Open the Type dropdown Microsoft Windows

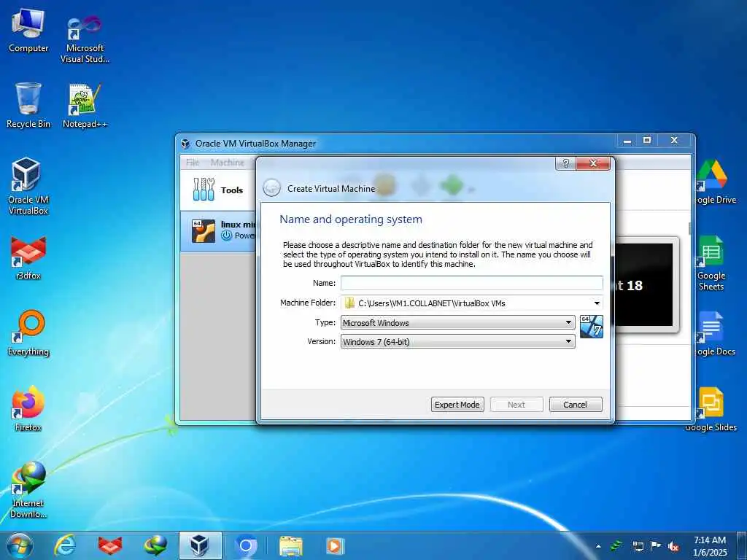[458, 322]
